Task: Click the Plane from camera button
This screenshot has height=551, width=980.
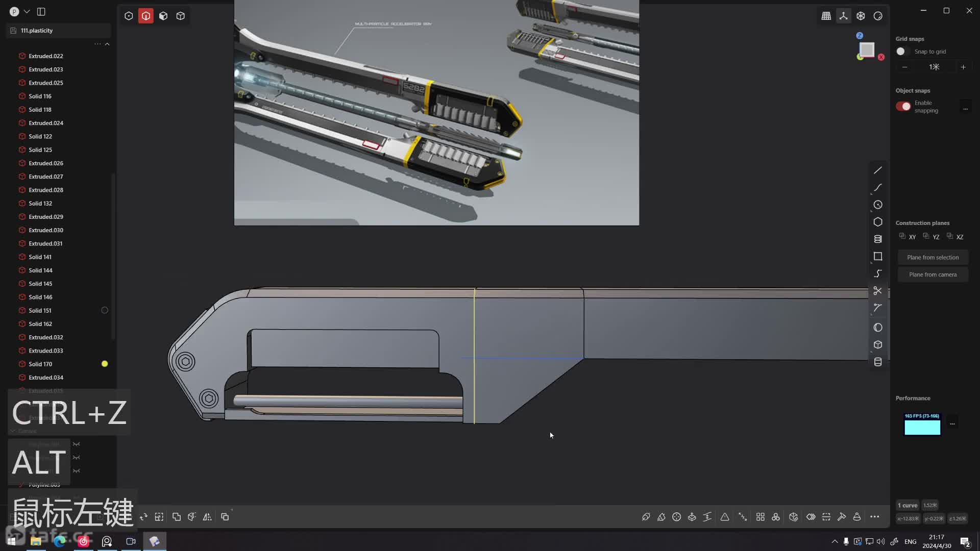Action: pyautogui.click(x=933, y=275)
